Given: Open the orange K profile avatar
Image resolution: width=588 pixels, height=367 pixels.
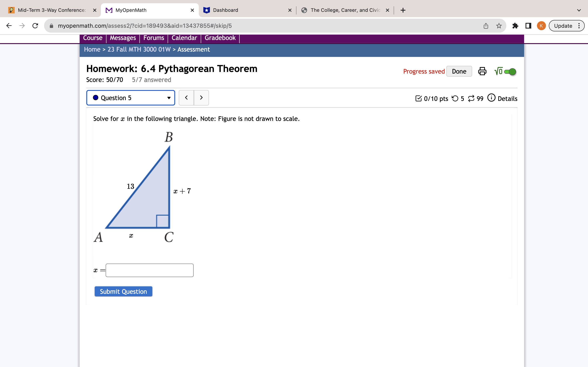Looking at the screenshot, I should (541, 26).
